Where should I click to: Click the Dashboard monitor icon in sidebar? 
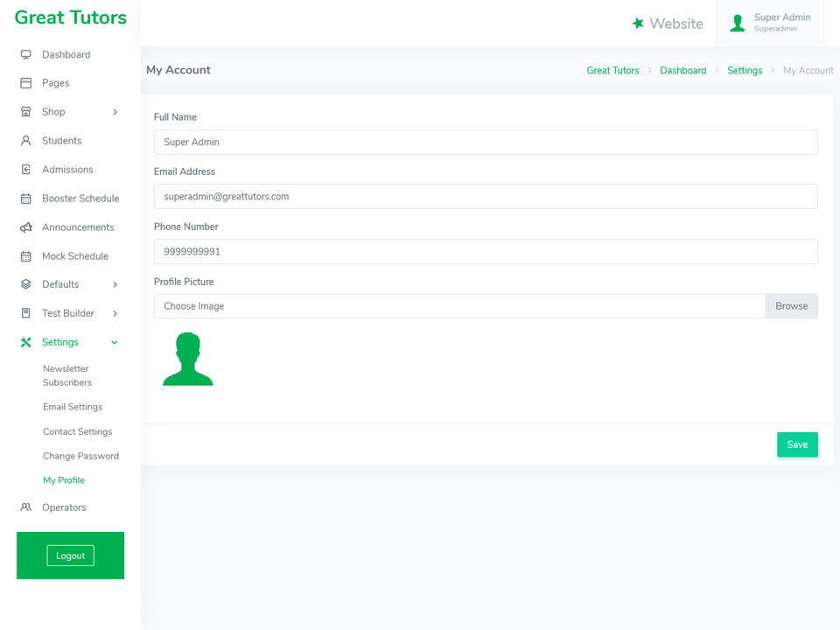[25, 54]
